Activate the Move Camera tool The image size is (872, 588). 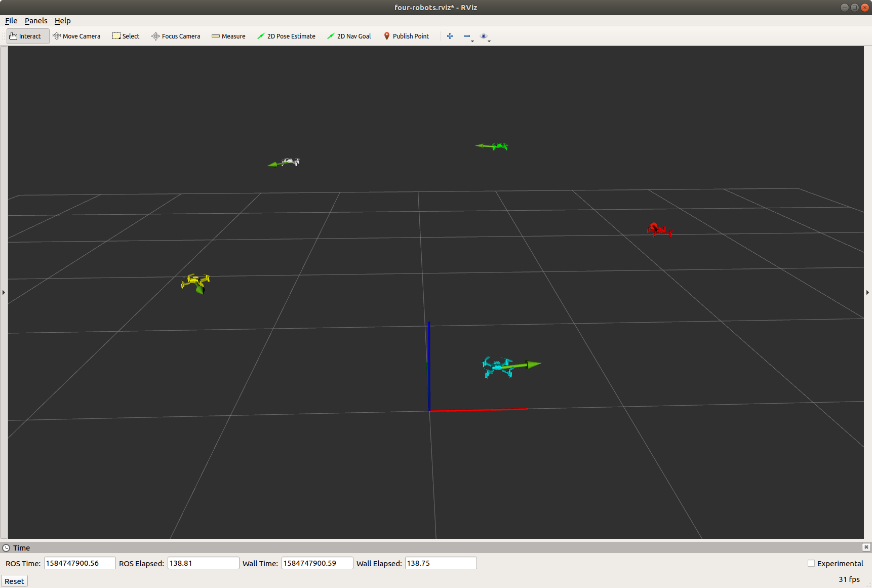[x=76, y=36]
